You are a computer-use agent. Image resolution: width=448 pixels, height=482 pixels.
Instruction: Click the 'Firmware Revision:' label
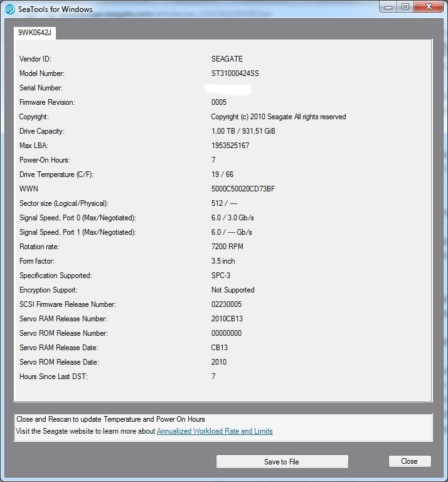pos(47,102)
